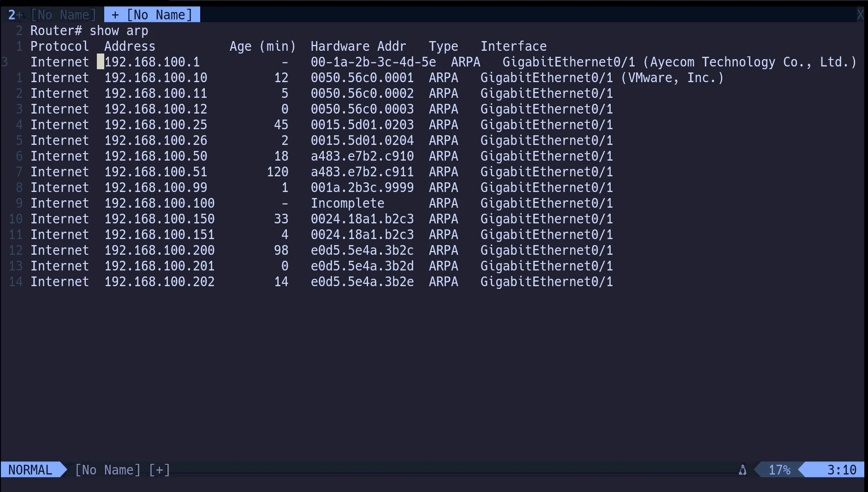Click MAC address a483.e7b2.c910

(x=363, y=156)
